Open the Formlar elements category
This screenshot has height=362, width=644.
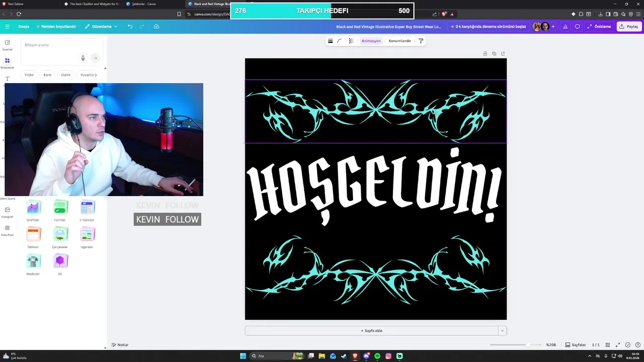(60, 211)
